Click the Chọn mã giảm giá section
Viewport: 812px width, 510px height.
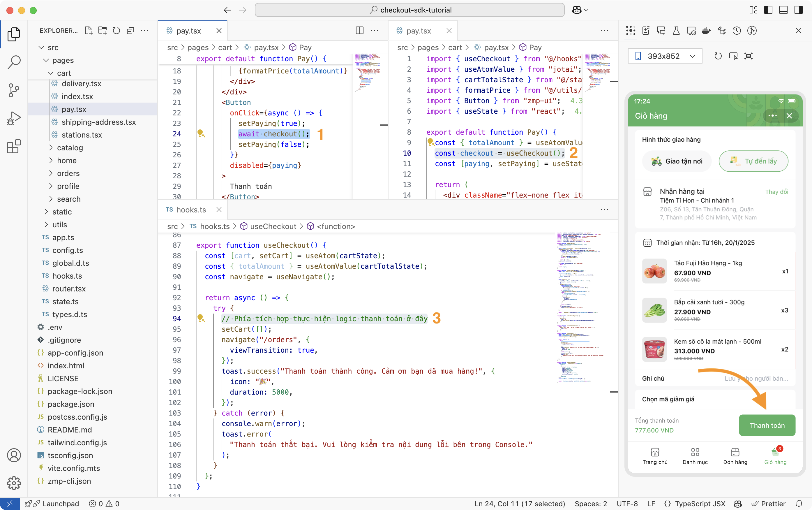[x=715, y=399]
